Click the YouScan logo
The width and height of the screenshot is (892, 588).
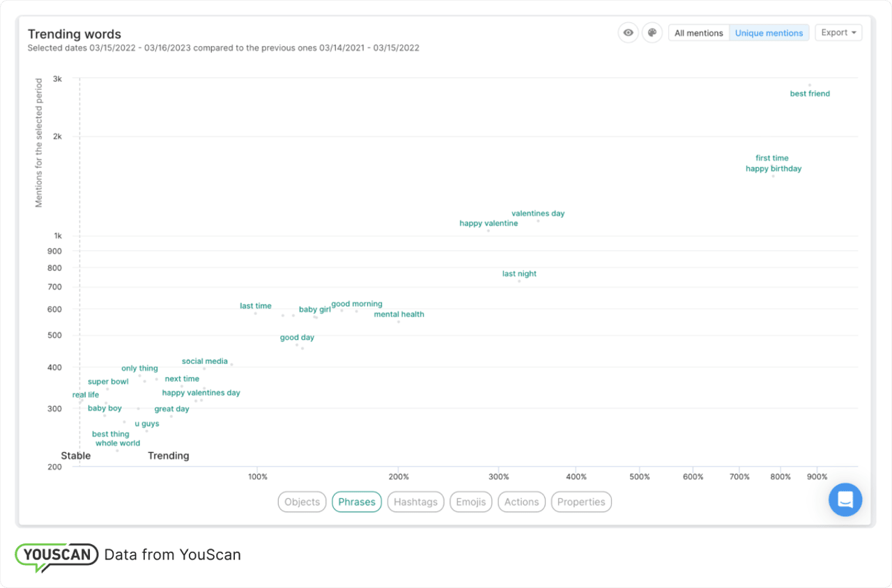pyautogui.click(x=56, y=555)
